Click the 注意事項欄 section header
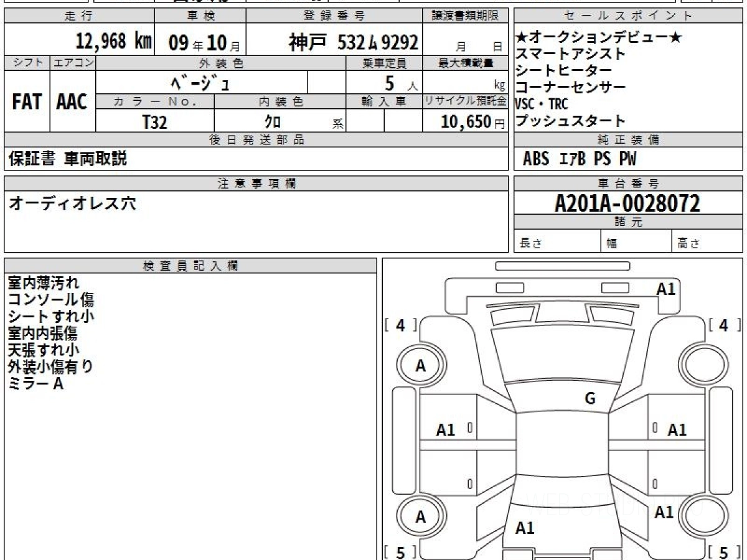 pos(256,183)
